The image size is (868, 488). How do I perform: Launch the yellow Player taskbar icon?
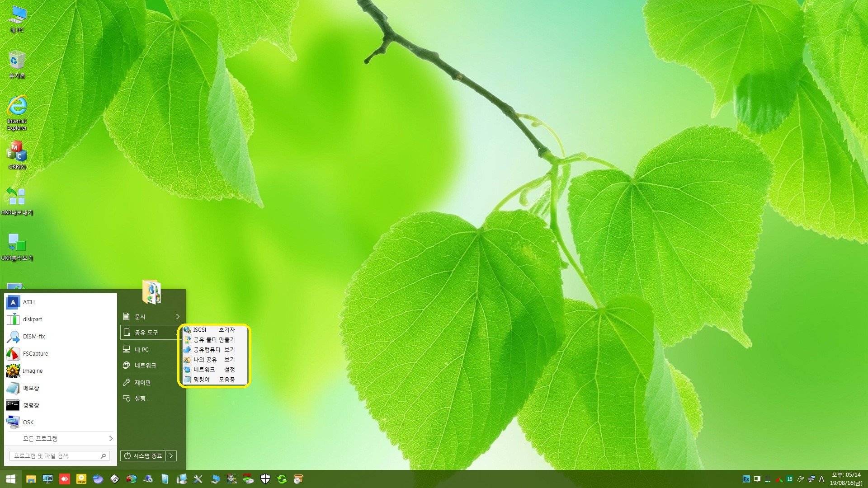coord(81,479)
